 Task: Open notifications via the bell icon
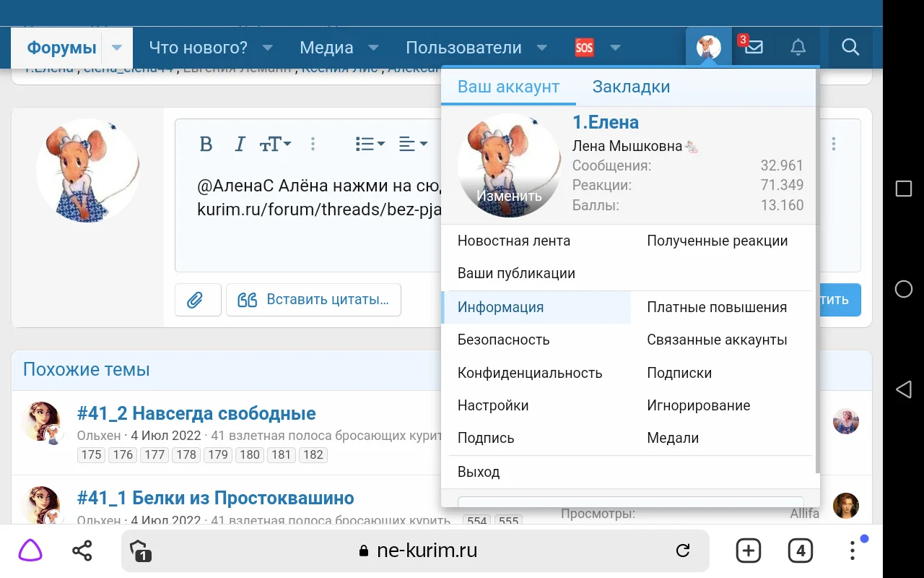tap(798, 47)
